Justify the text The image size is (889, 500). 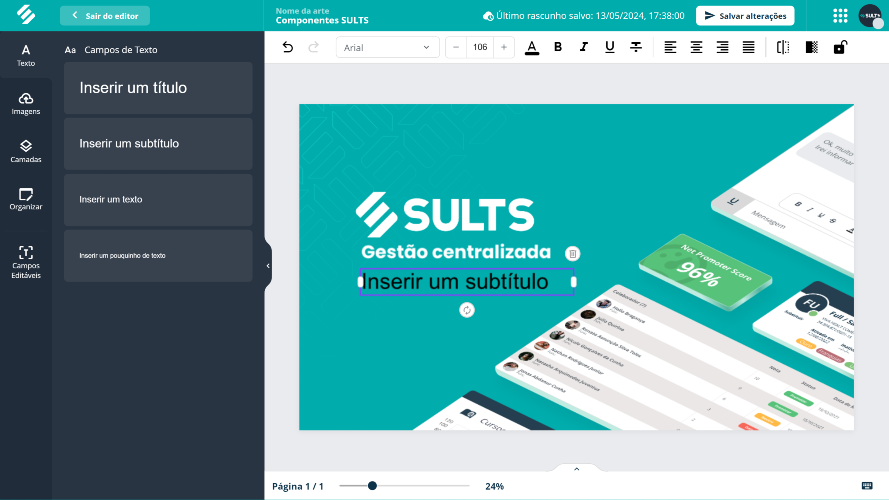(x=748, y=47)
